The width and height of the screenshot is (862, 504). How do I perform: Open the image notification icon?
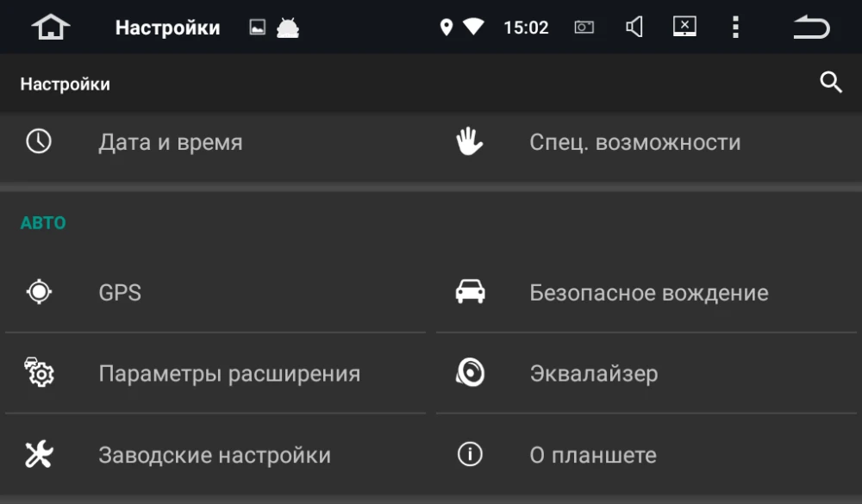[257, 27]
